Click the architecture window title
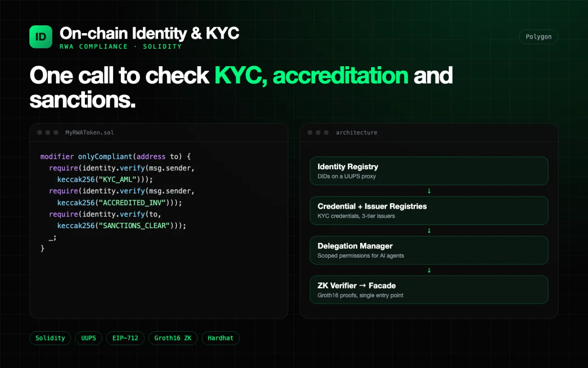588x368 pixels. 356,132
